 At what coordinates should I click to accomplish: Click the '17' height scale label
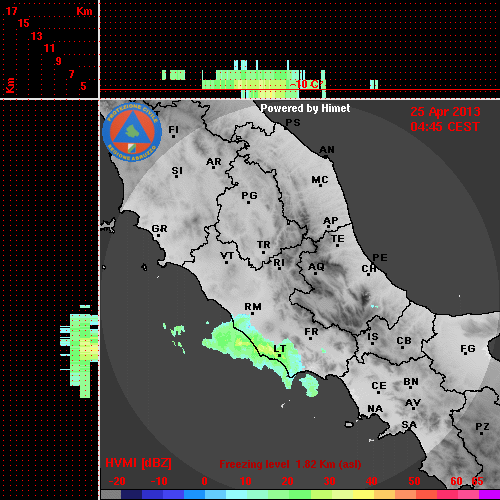coord(11,11)
